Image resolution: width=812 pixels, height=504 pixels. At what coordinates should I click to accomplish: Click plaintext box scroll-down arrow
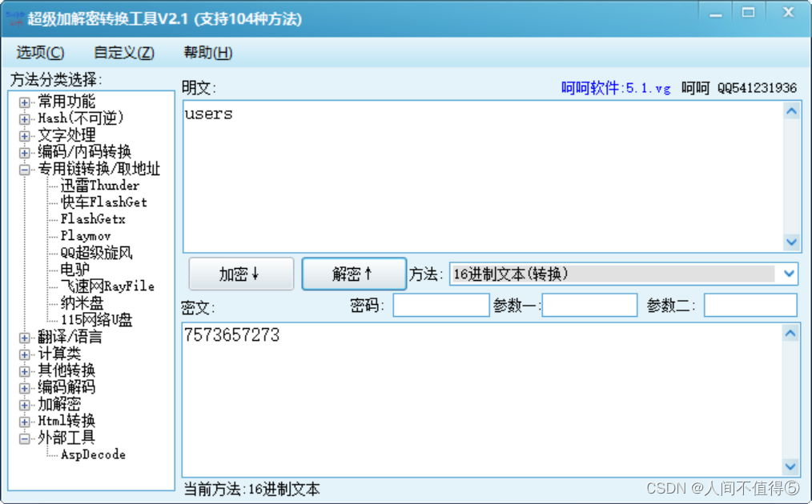tap(791, 242)
